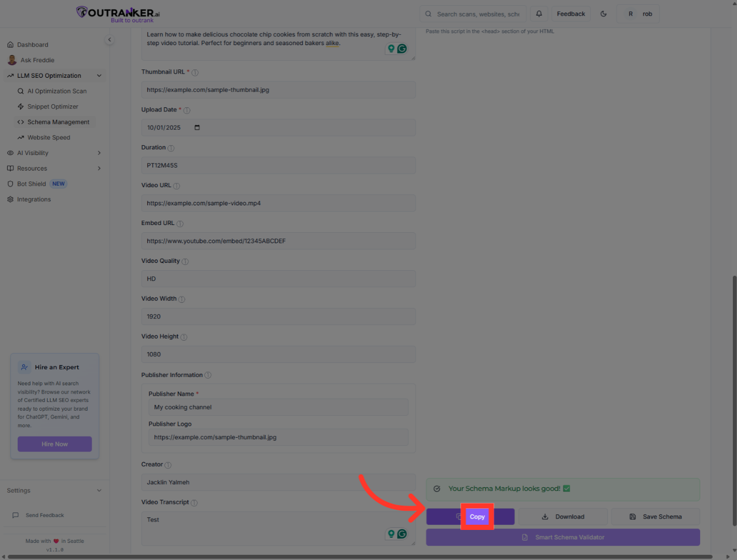Click the "Your Schema Markup looks good!" message
737x560 pixels.
(x=563, y=489)
